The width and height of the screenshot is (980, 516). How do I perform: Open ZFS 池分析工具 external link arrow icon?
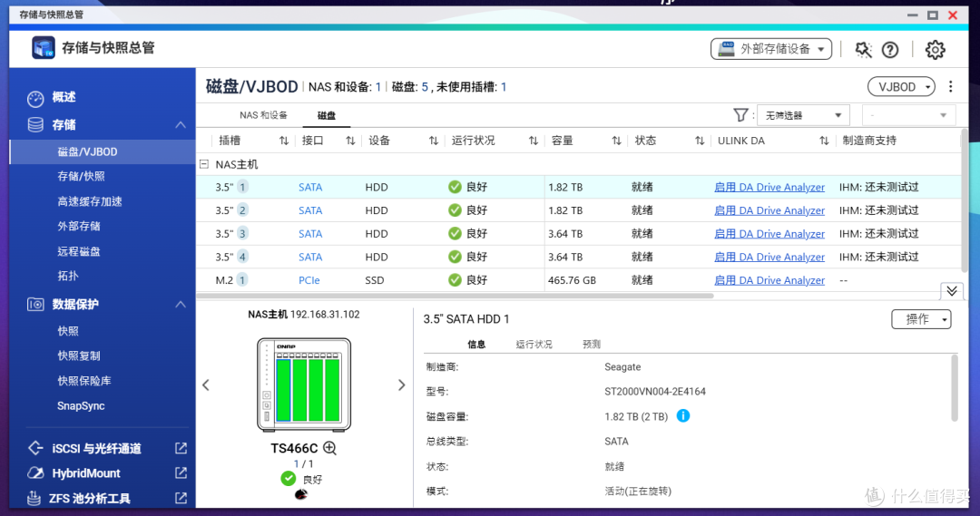click(x=181, y=498)
